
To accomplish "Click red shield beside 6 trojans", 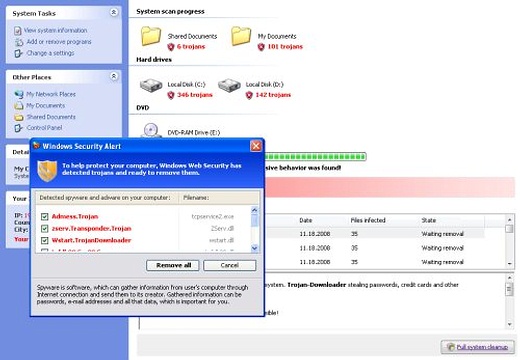I will click(x=171, y=47).
